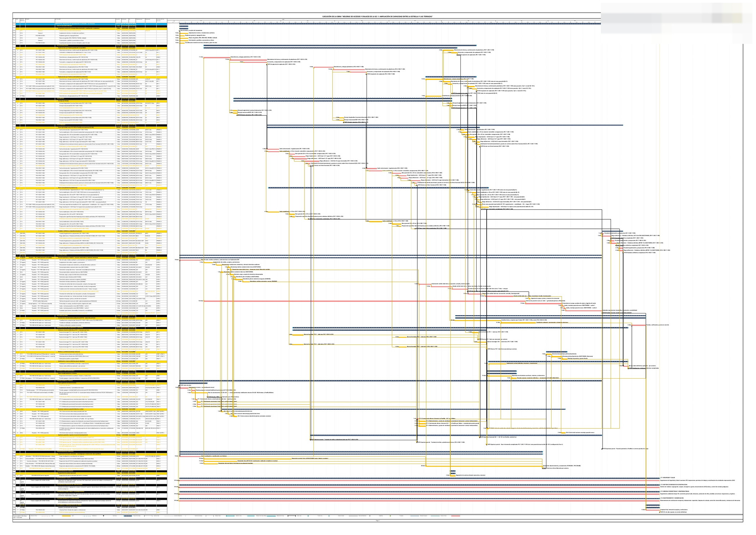This screenshot has height=535, width=756.
Task: Click table cell 'Replanteo general y topografía base'
Action: point(85,35)
